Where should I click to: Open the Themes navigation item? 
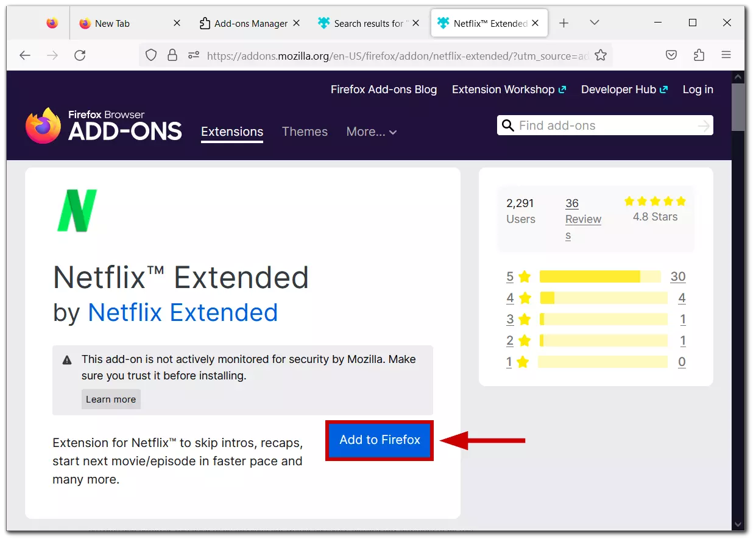tap(305, 132)
